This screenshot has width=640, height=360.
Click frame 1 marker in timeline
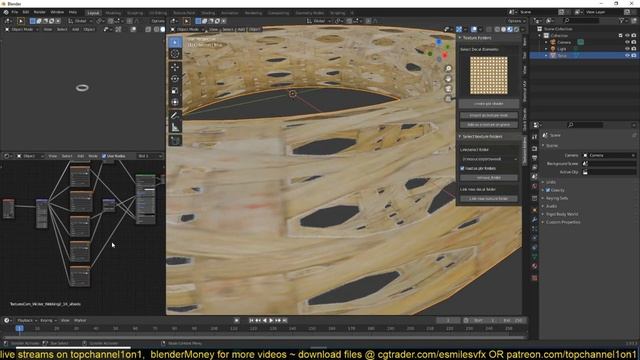point(19,328)
